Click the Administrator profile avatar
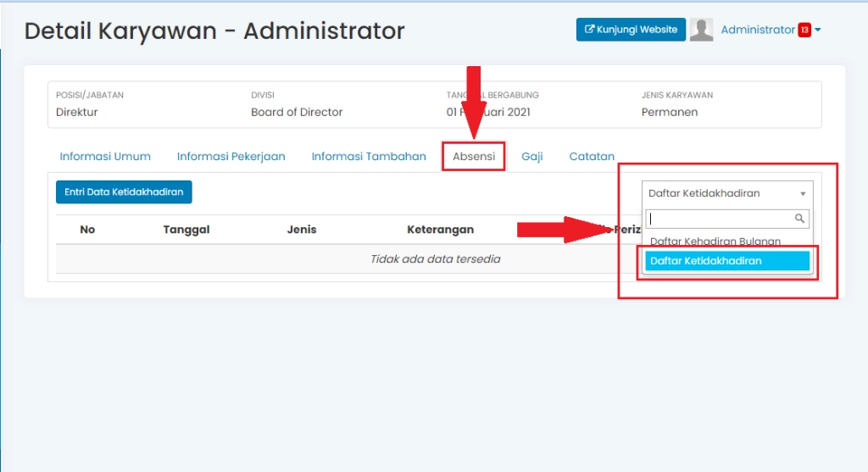The width and height of the screenshot is (868, 472). tap(701, 30)
